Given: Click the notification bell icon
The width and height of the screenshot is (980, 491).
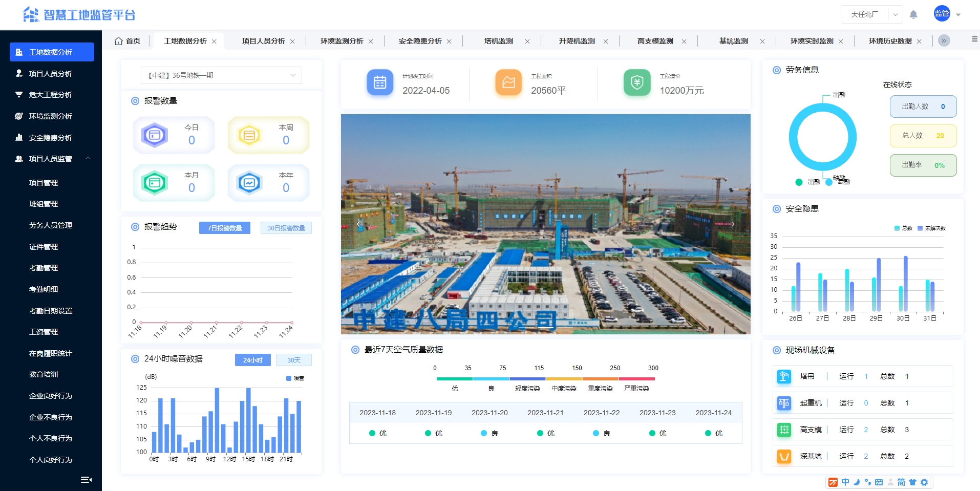Looking at the screenshot, I should click(913, 14).
